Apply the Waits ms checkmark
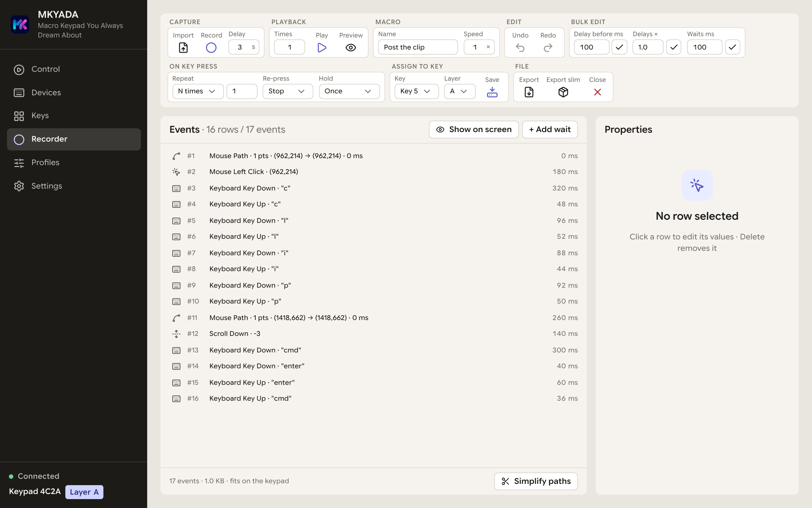812x508 pixels. coord(732,47)
